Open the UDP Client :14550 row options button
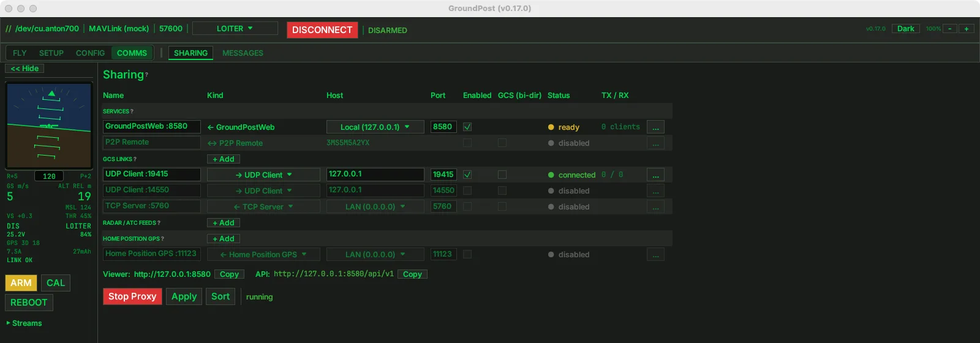The width and height of the screenshot is (980, 343). pos(655,190)
